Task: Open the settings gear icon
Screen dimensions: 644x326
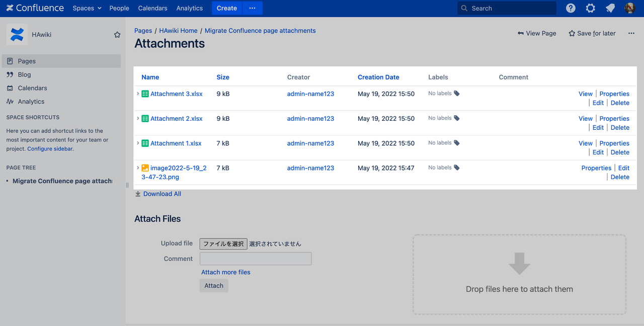Action: tap(591, 8)
